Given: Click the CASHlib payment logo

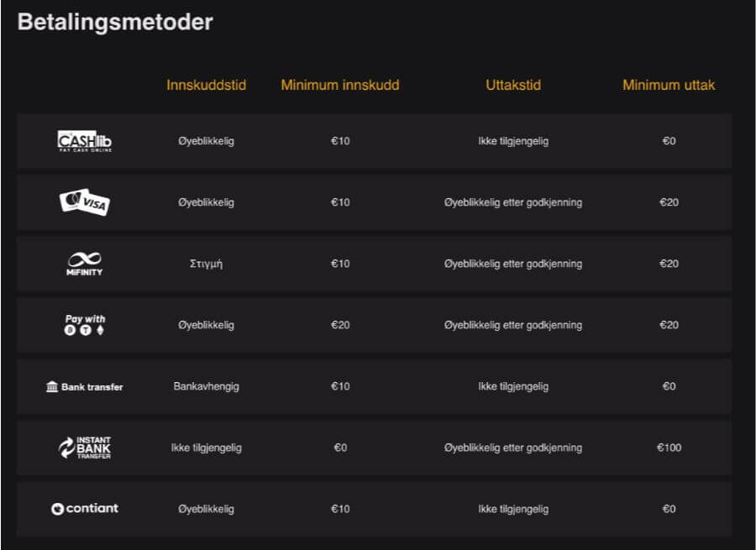Looking at the screenshot, I should tap(84, 141).
